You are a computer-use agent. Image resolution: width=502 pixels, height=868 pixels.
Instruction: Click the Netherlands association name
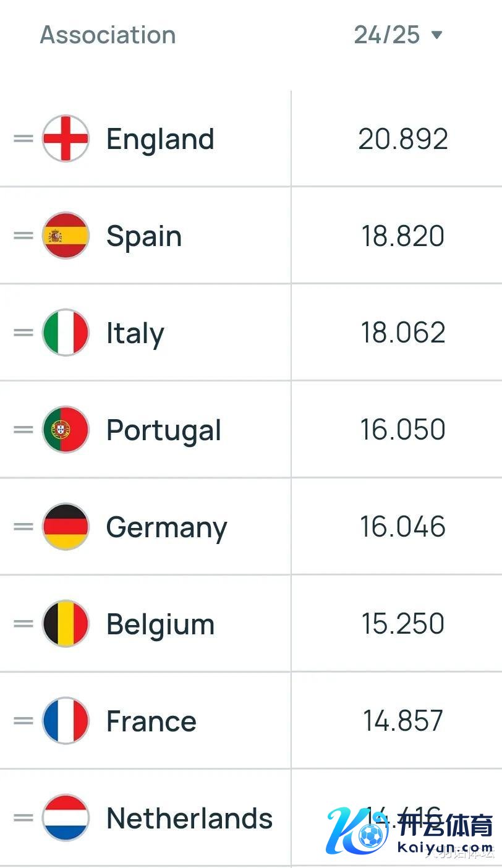pyautogui.click(x=189, y=818)
